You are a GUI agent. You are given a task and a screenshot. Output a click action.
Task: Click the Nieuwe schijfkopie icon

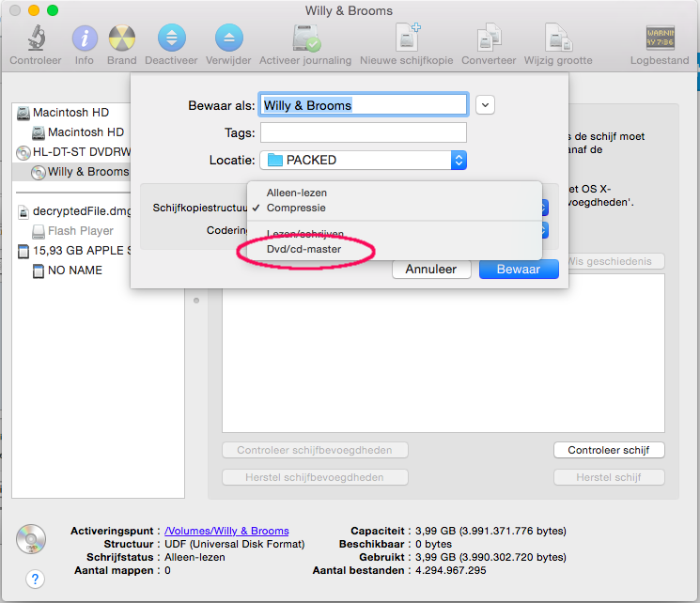[406, 39]
